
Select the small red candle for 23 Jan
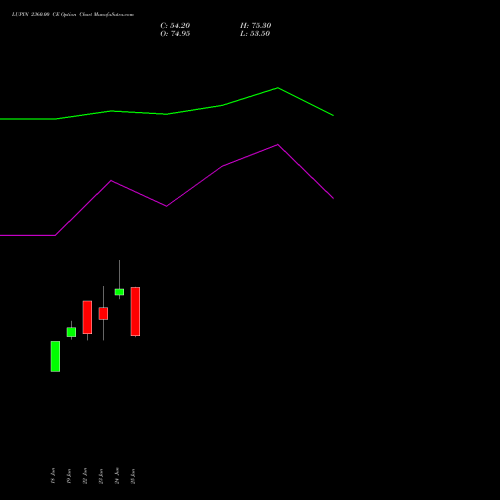tap(103, 313)
